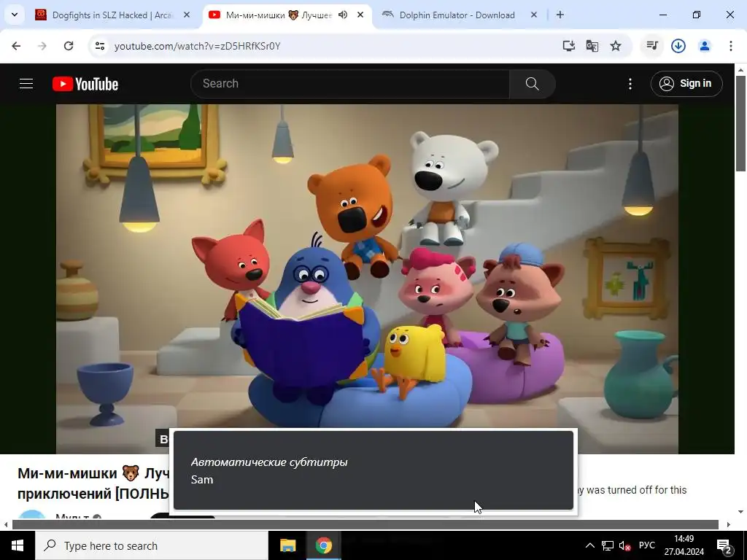Open Windows Start menu

(x=18, y=545)
